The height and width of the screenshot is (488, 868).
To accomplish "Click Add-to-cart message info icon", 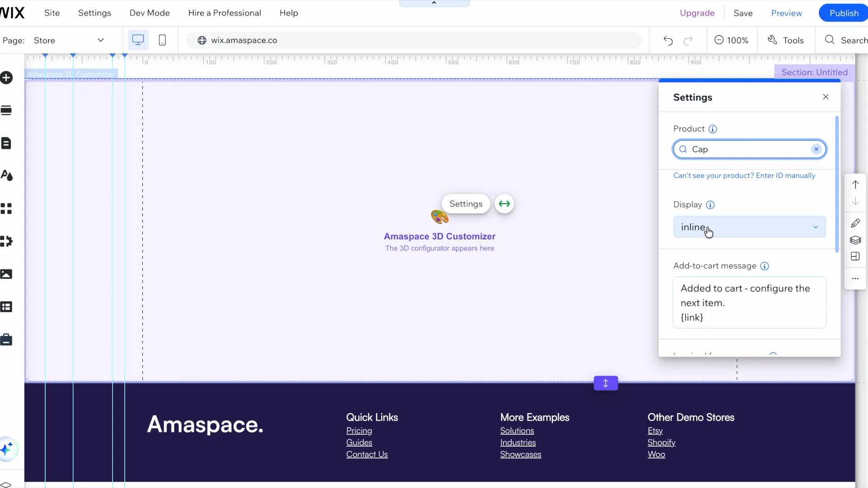I will pyautogui.click(x=764, y=266).
